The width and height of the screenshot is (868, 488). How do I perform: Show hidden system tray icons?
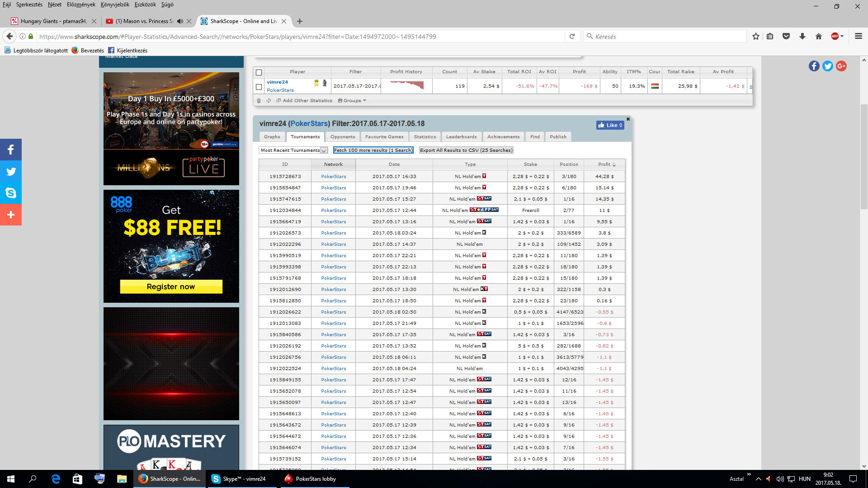[759, 479]
